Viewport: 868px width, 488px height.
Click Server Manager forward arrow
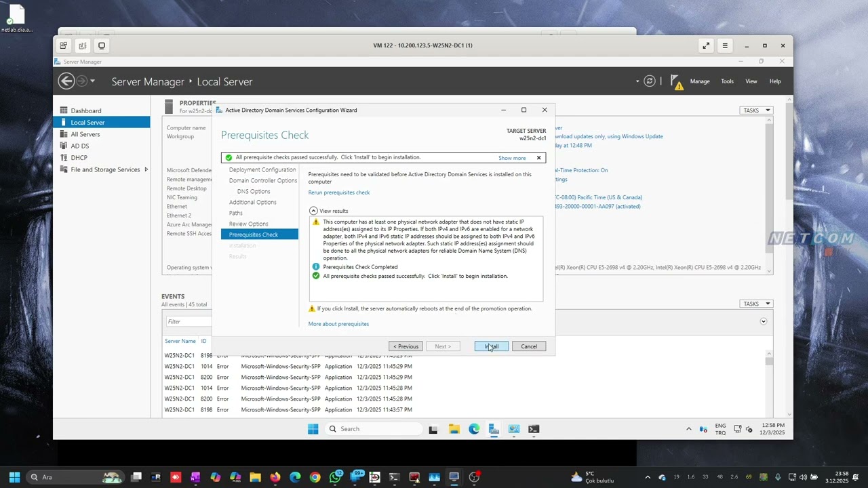coord(81,81)
